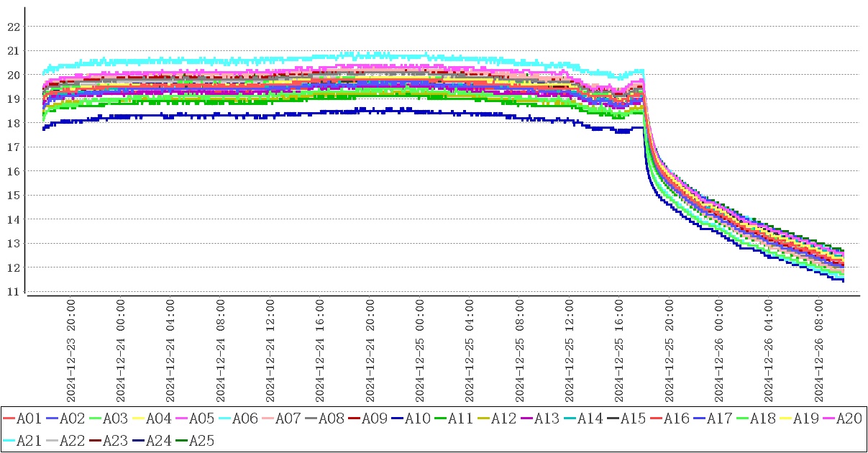
Task: Click the y-axis value 11
Action: click(13, 291)
